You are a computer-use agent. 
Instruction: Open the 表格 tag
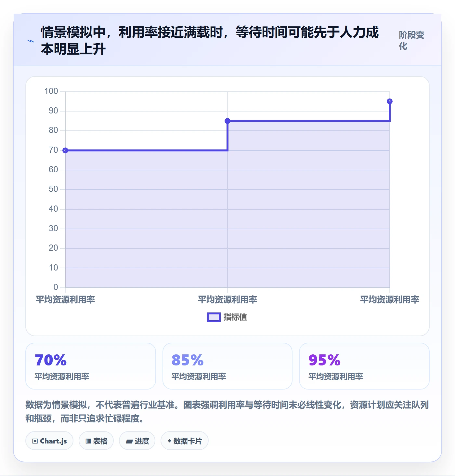click(x=96, y=441)
